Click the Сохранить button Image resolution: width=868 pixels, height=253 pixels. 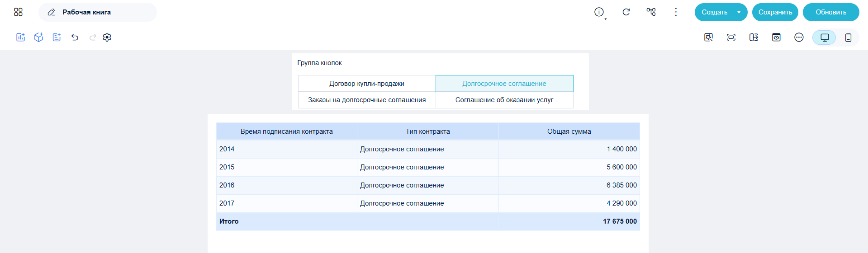coord(775,12)
